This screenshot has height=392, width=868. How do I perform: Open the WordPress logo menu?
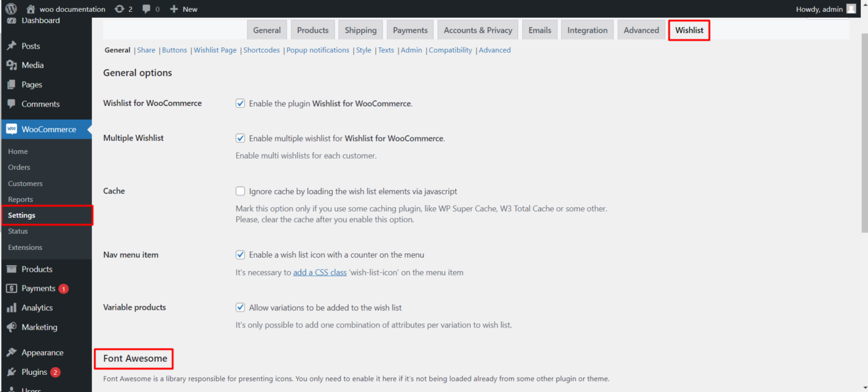10,9
